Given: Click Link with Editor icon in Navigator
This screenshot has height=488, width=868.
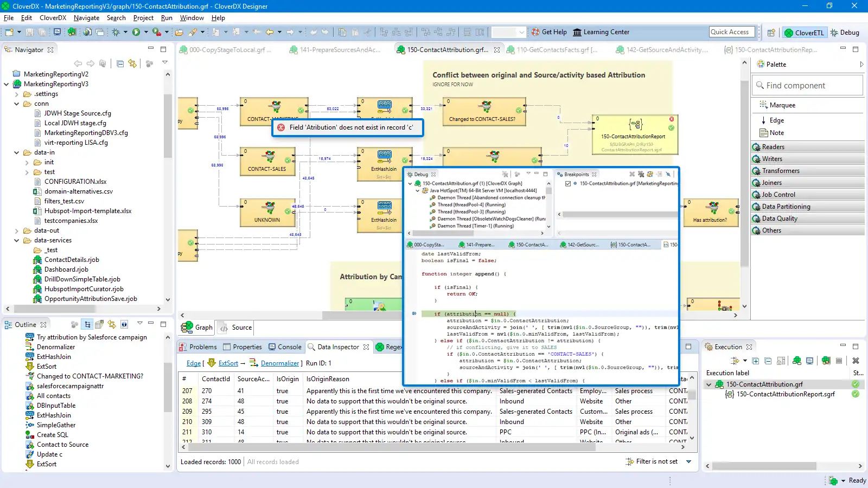Looking at the screenshot, I should [132, 63].
